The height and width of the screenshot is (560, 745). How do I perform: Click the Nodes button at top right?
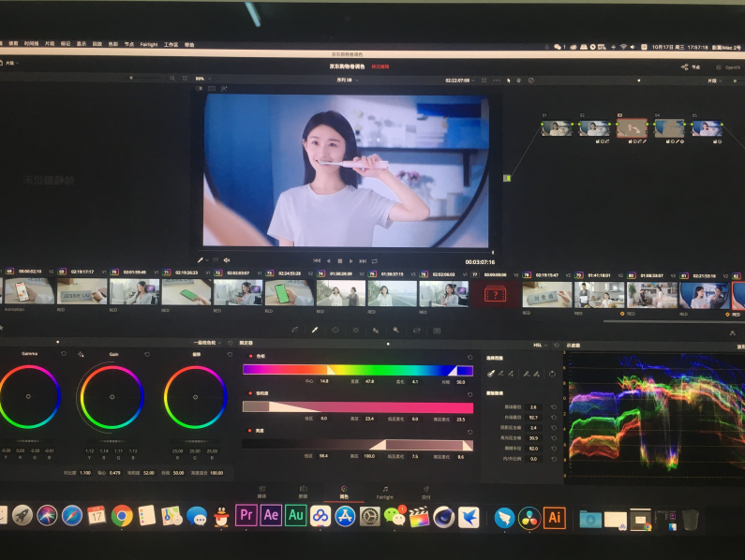pos(690,66)
